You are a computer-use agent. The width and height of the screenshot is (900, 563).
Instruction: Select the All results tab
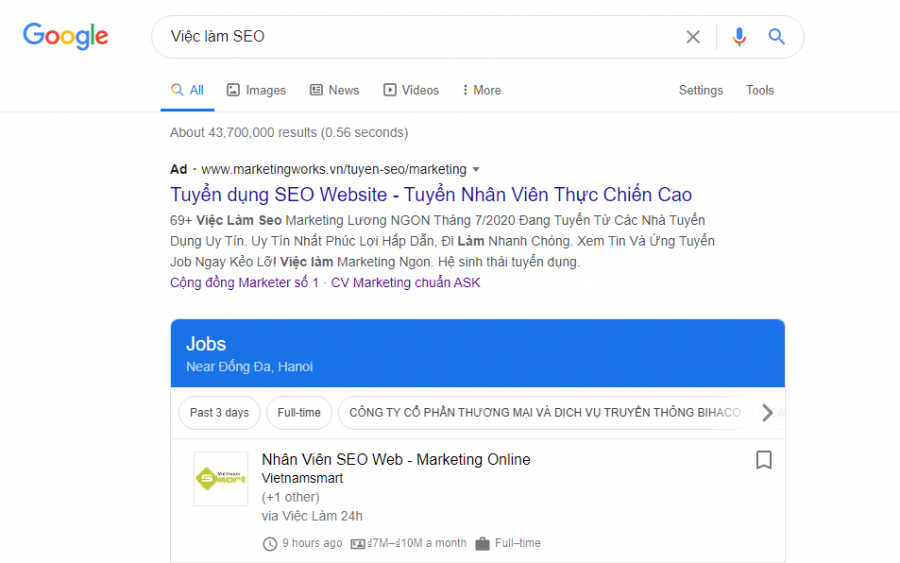[x=187, y=90]
